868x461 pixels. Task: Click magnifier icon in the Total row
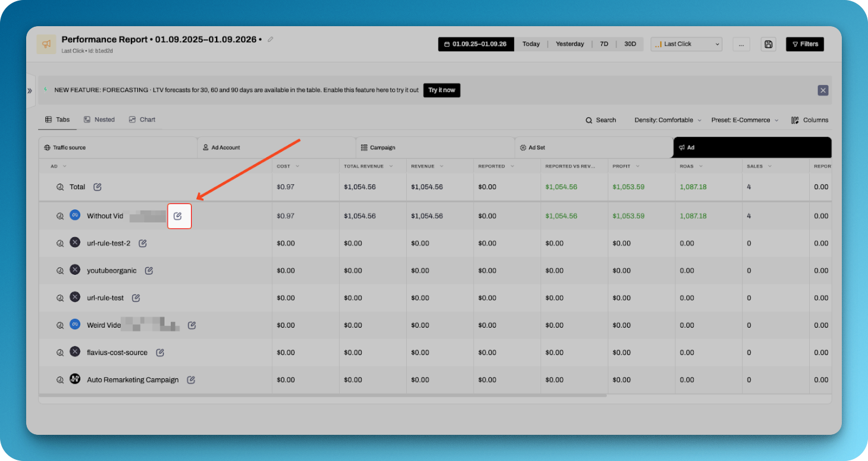(x=60, y=187)
